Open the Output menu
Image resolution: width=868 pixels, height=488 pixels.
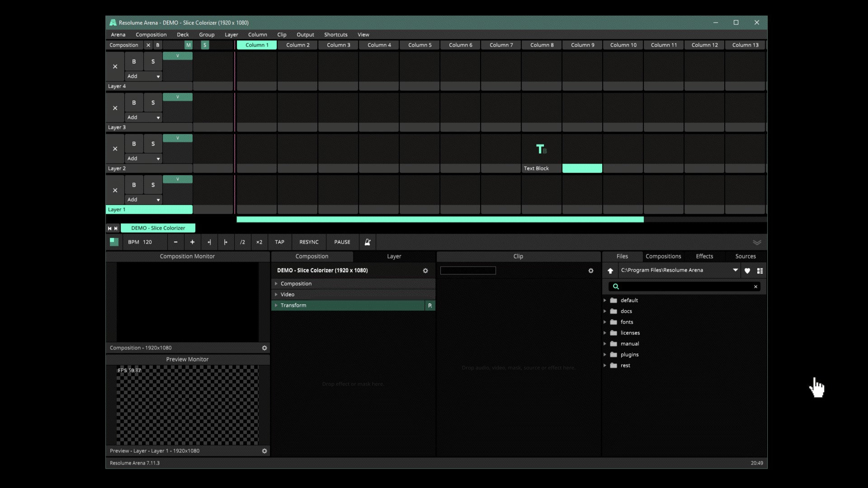click(x=305, y=35)
